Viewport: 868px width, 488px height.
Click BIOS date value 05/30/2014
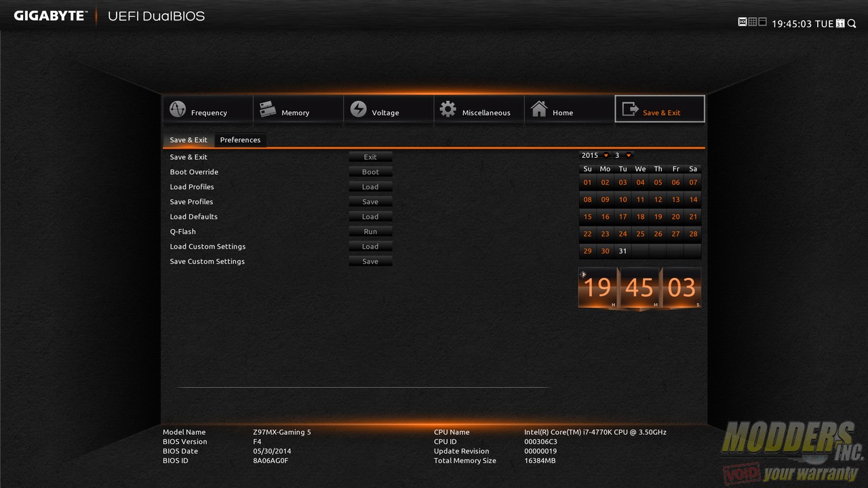272,451
